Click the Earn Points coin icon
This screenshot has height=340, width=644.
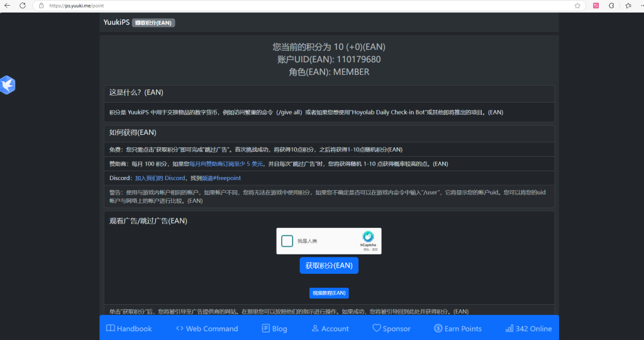pos(438,328)
